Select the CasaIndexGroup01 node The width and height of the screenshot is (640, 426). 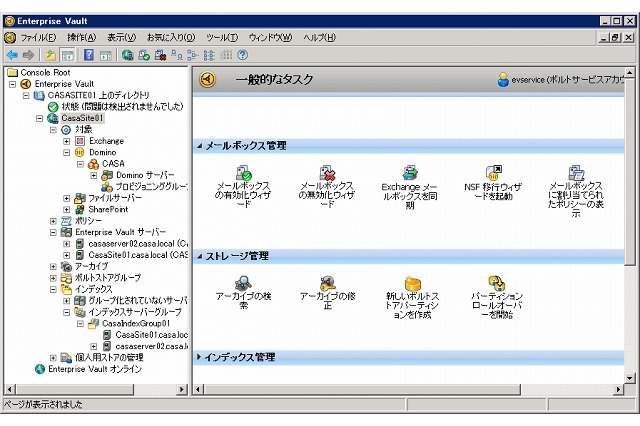(x=136, y=324)
